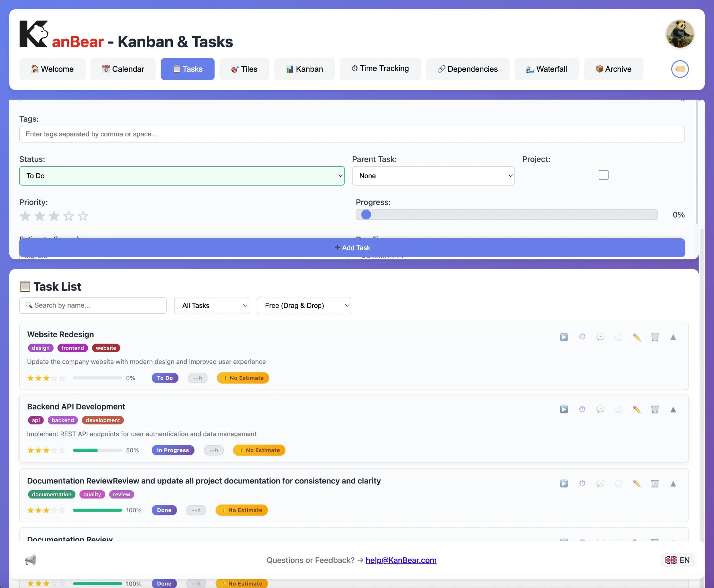Open the round tag button in header
714x588 pixels.
coord(680,69)
